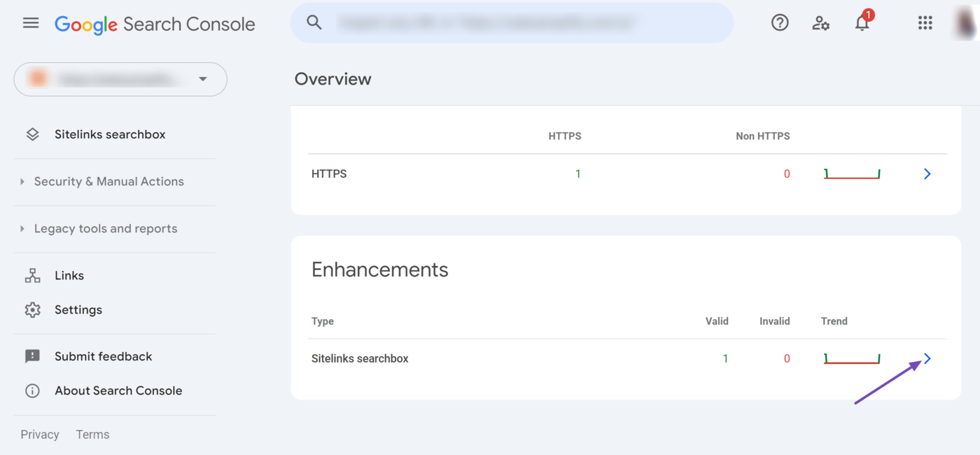The image size is (980, 455).
Task: Open the hamburger main menu
Action: [31, 23]
